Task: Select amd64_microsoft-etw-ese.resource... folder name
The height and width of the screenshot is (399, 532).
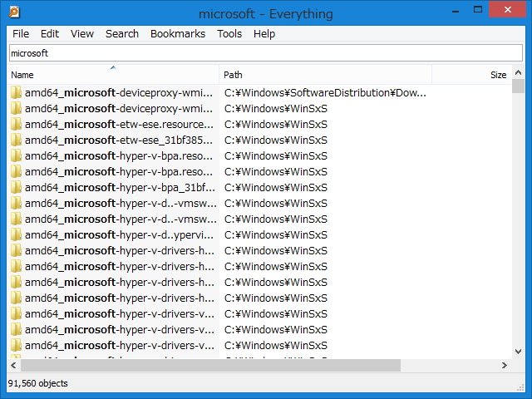Action: [x=119, y=125]
